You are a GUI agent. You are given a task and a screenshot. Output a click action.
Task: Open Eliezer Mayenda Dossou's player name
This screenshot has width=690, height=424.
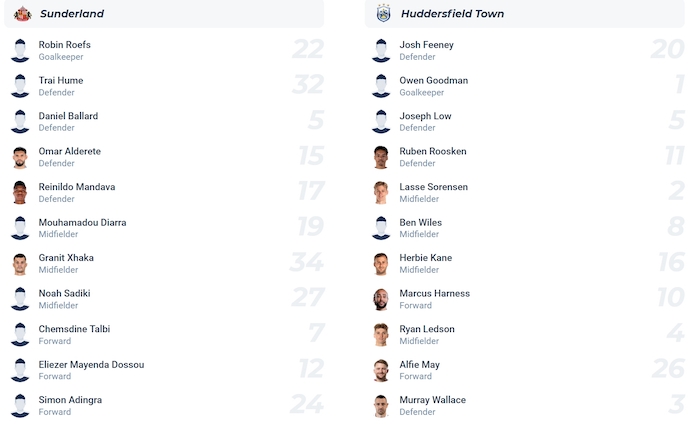[x=91, y=365]
